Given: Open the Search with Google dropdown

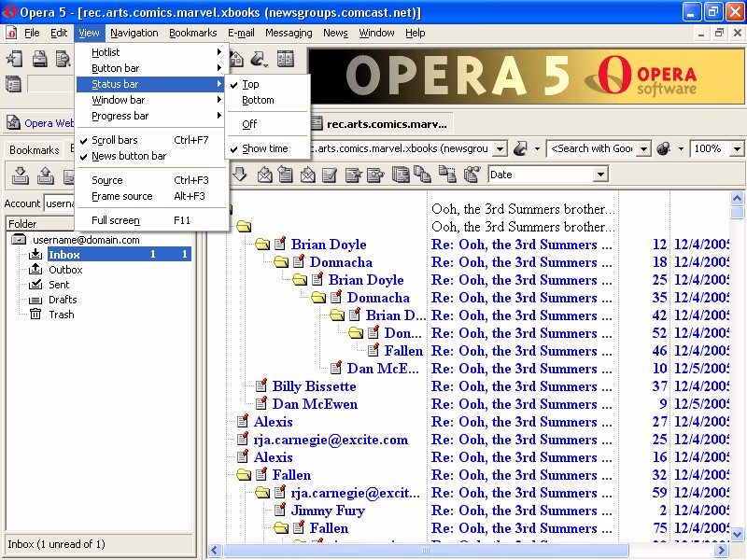Looking at the screenshot, I should [643, 148].
